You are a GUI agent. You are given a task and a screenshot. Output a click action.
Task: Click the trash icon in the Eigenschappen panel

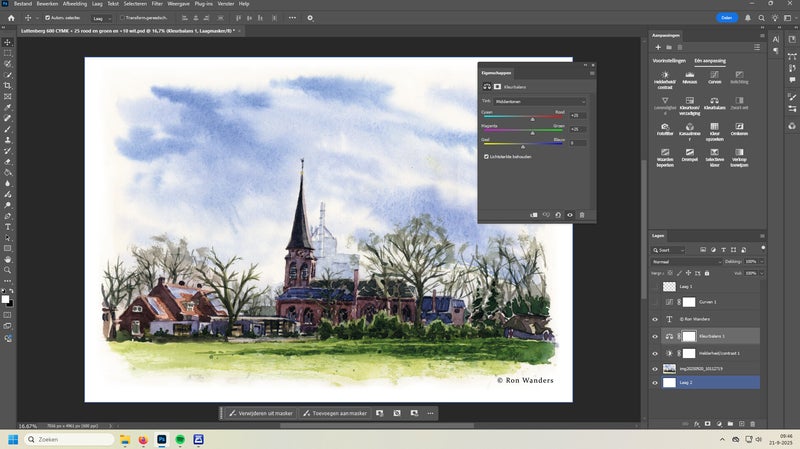pyautogui.click(x=582, y=214)
